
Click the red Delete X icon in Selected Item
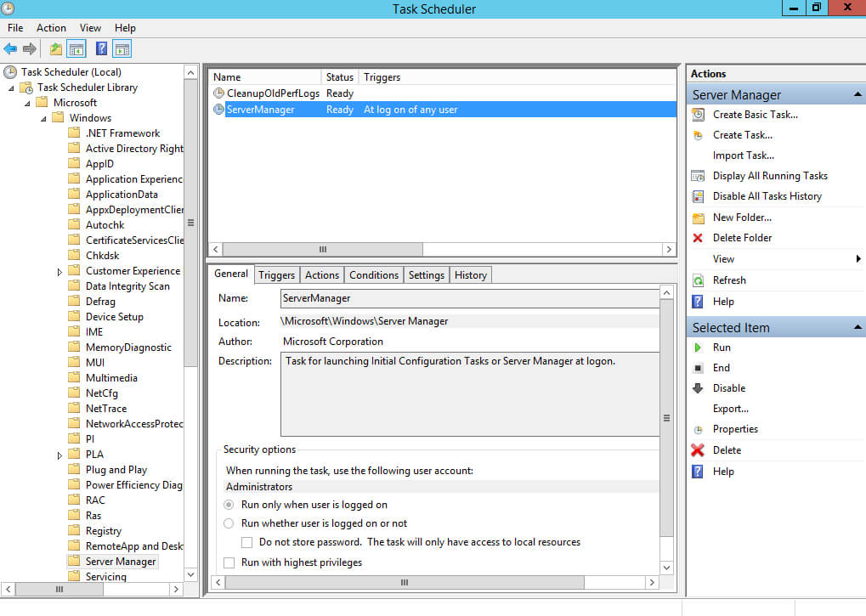[x=698, y=450]
